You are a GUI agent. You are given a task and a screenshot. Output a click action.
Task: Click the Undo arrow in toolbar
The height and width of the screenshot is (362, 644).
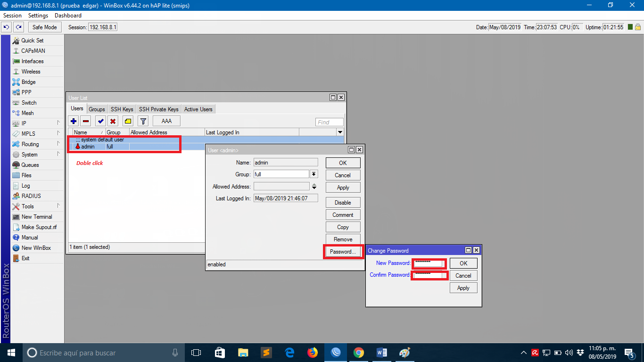pyautogui.click(x=7, y=27)
